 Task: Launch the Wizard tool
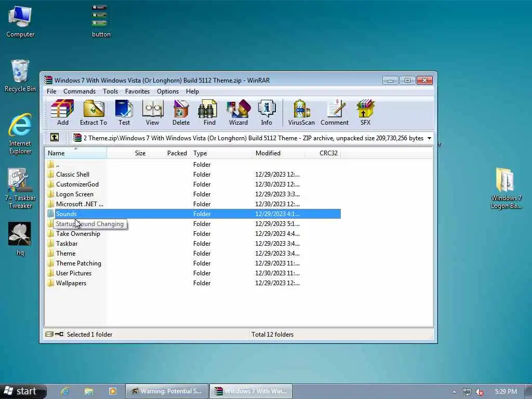[x=238, y=113]
